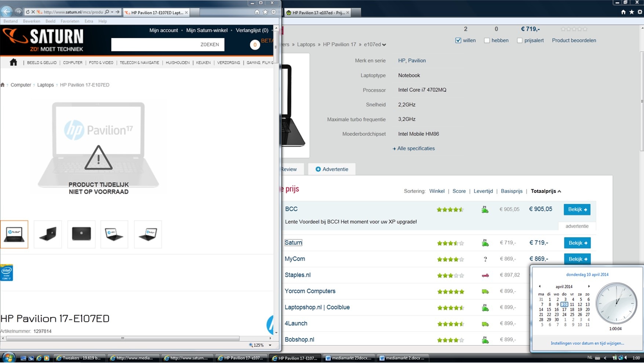Click the search magnifier in the address bar
The width and height of the screenshot is (644, 363).
tap(107, 12)
